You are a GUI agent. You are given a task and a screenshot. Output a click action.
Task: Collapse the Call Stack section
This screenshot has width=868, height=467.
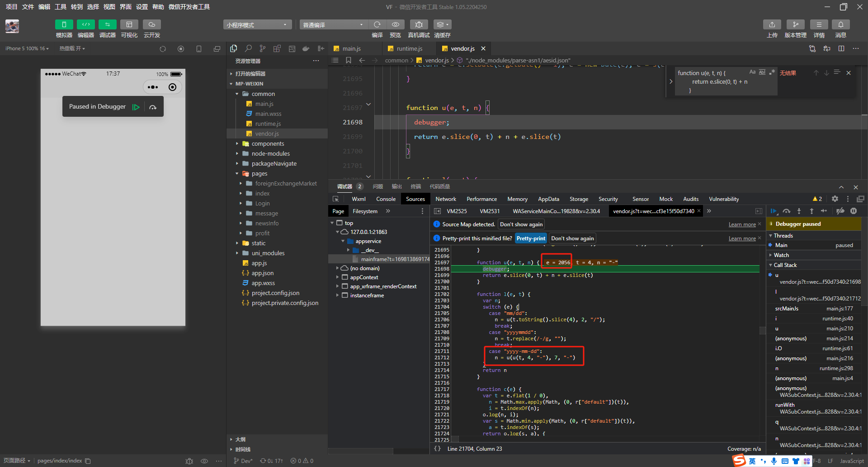point(785,265)
